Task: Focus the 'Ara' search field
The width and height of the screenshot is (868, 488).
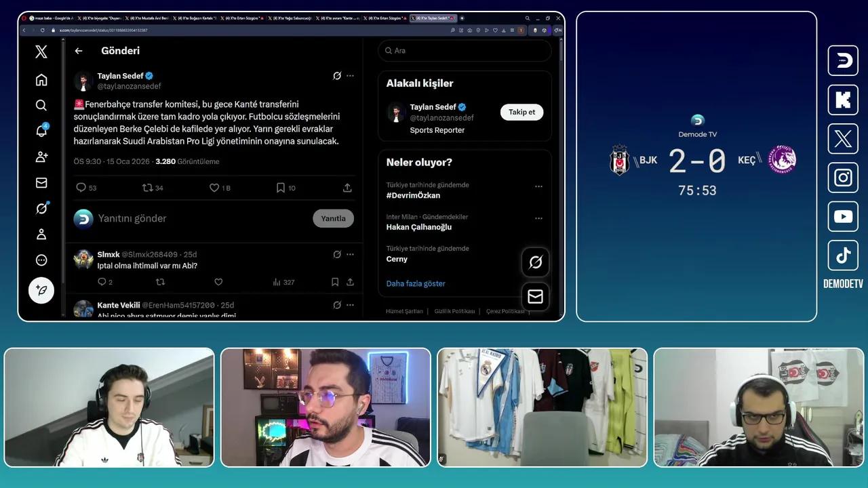Action: pyautogui.click(x=465, y=51)
